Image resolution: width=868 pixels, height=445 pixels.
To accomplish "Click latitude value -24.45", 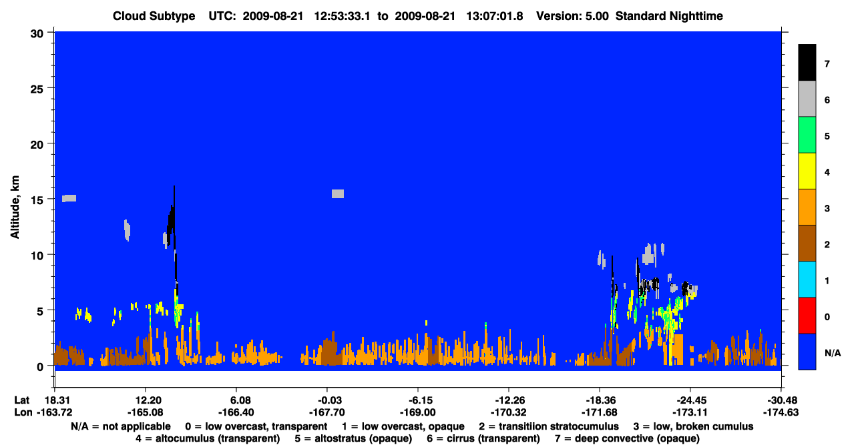I will click(x=690, y=400).
